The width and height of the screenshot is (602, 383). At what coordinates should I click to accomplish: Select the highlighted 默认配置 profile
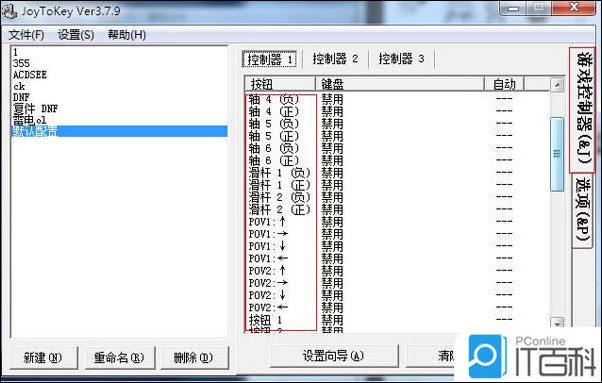pos(119,131)
